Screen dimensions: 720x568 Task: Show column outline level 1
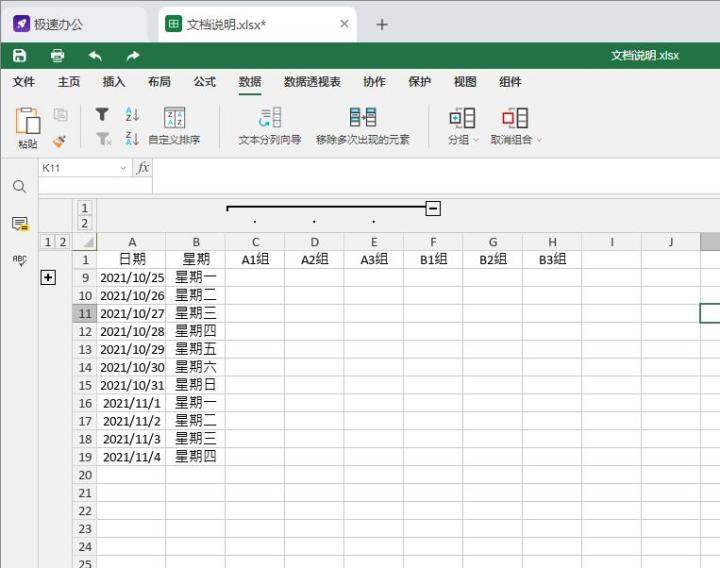click(84, 208)
